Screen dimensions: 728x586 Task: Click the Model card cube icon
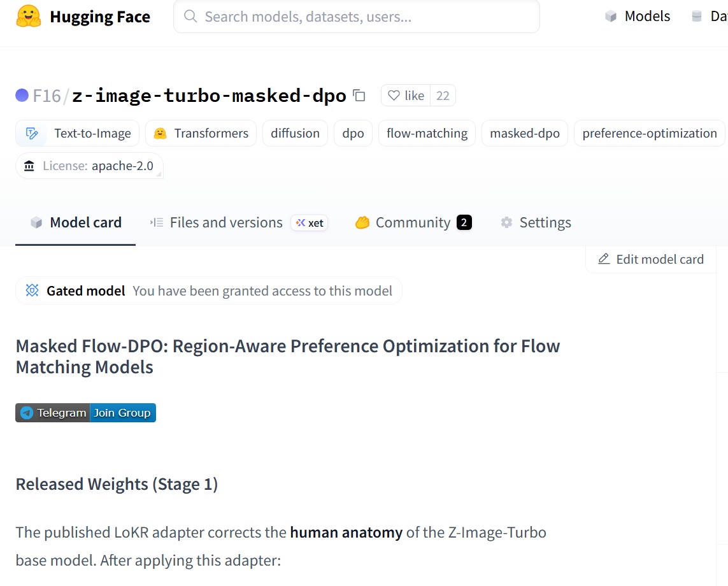tap(36, 222)
